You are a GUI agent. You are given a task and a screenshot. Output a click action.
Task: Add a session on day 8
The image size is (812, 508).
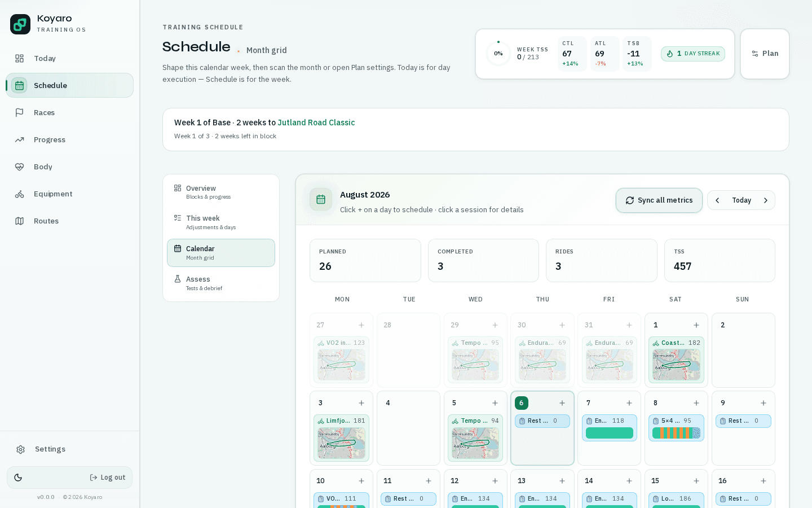(696, 403)
